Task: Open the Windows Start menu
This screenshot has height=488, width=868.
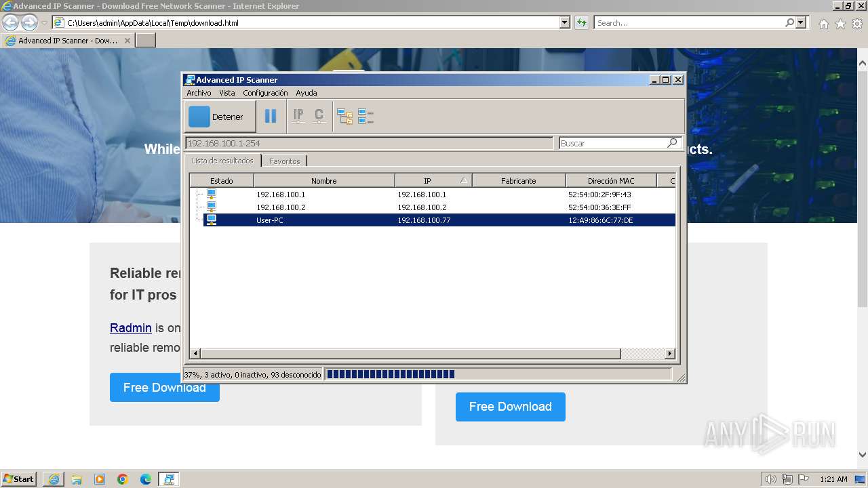Action: point(18,479)
